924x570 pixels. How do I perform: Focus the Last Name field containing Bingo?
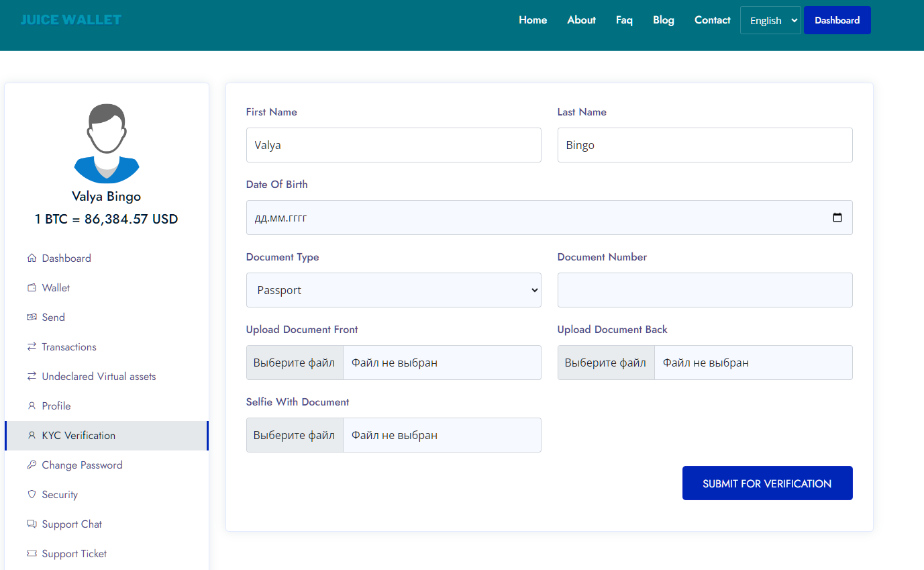705,145
